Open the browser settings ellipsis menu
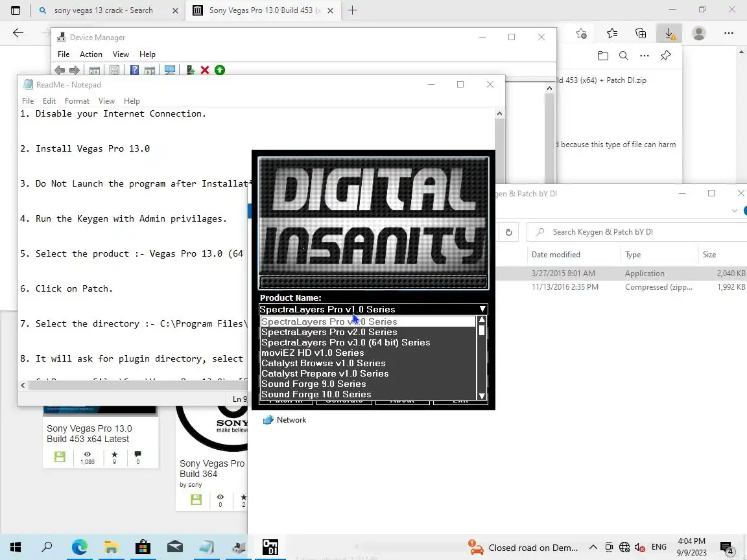The image size is (747, 560). pyautogui.click(x=728, y=33)
